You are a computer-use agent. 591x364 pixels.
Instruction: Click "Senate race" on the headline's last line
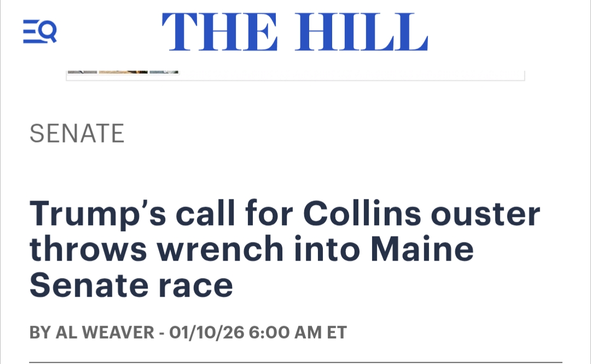131,285
